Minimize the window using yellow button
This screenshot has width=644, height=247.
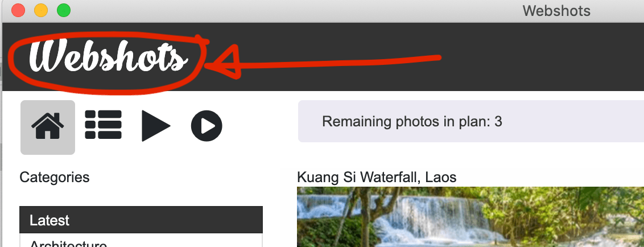tap(40, 10)
